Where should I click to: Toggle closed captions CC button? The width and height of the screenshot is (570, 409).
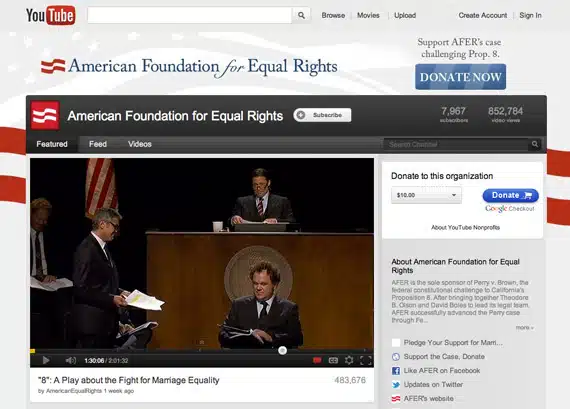pyautogui.click(x=333, y=360)
